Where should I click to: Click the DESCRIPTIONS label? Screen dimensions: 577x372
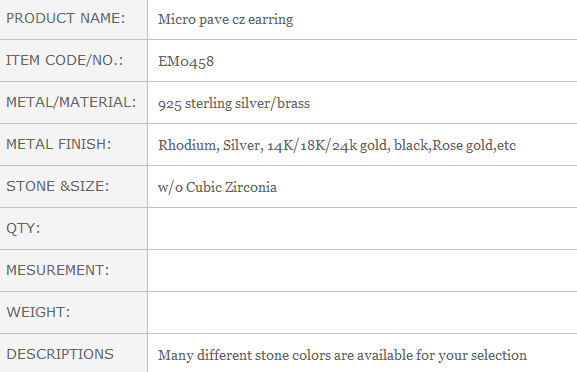coord(60,354)
